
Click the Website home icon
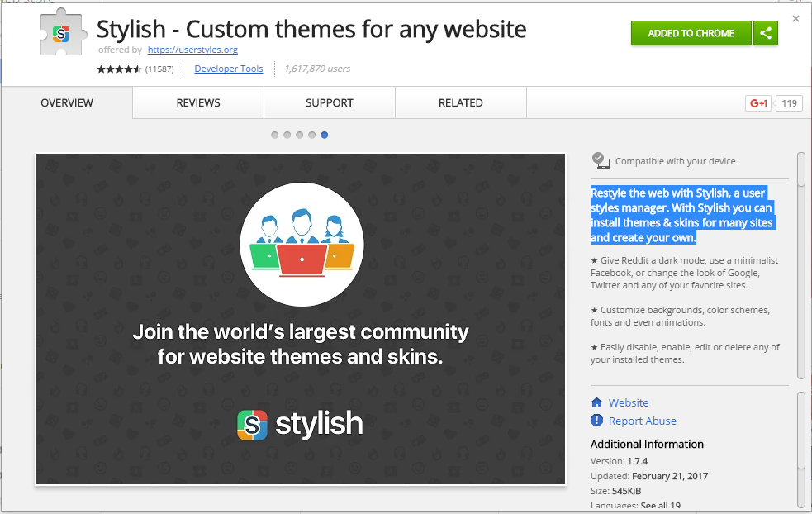(596, 402)
